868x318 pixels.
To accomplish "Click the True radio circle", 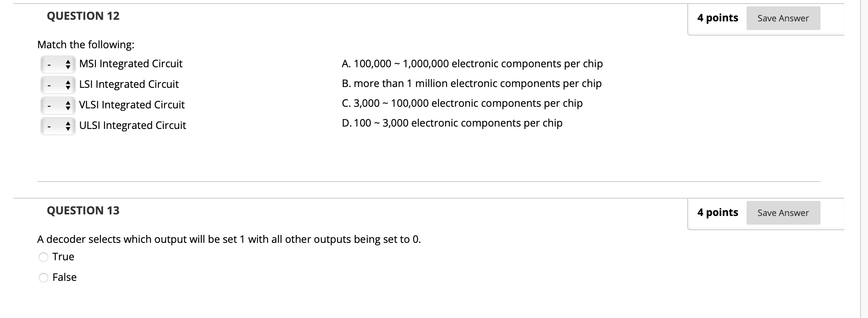I will point(44,256).
